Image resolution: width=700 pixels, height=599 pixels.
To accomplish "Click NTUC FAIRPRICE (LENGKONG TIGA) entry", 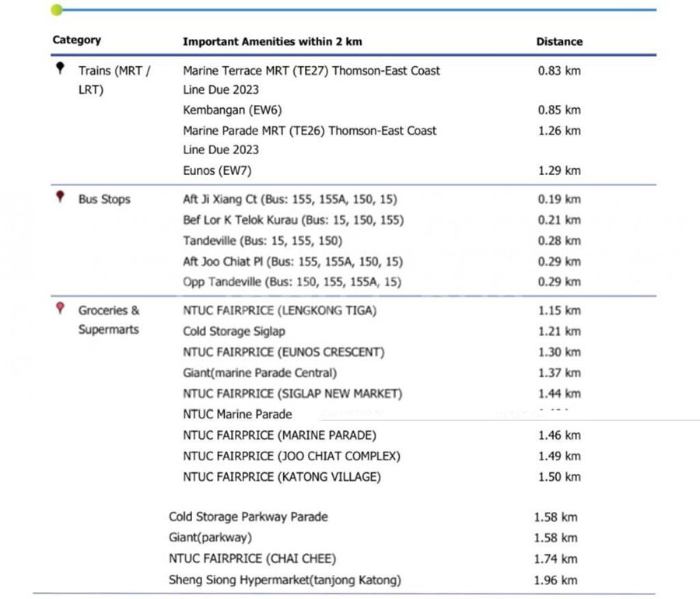I will (279, 310).
